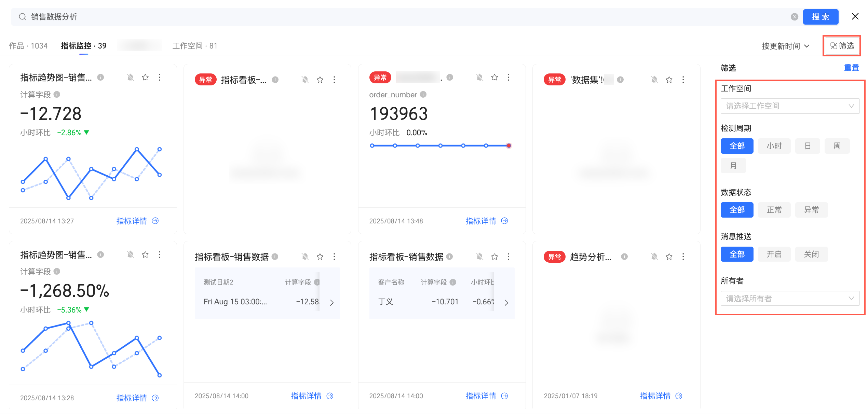The height and width of the screenshot is (414, 868).
Task: Open the 请选择工作空间 dropdown
Action: pos(790,106)
